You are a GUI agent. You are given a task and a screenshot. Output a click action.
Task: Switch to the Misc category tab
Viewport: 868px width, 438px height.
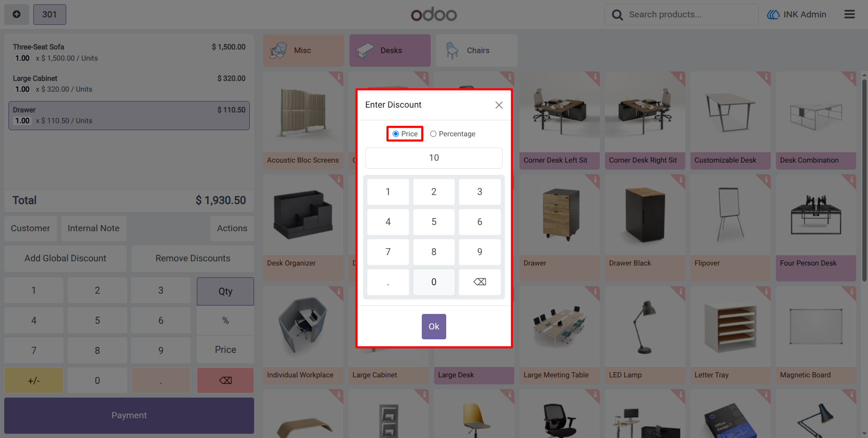303,50
